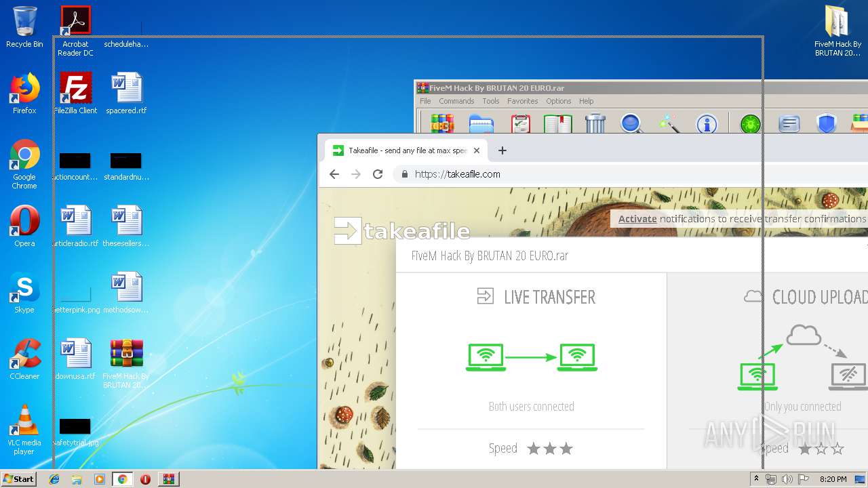This screenshot has height=488, width=868.
Task: Open Windows Explorer from the taskbar
Action: pyautogui.click(x=77, y=479)
